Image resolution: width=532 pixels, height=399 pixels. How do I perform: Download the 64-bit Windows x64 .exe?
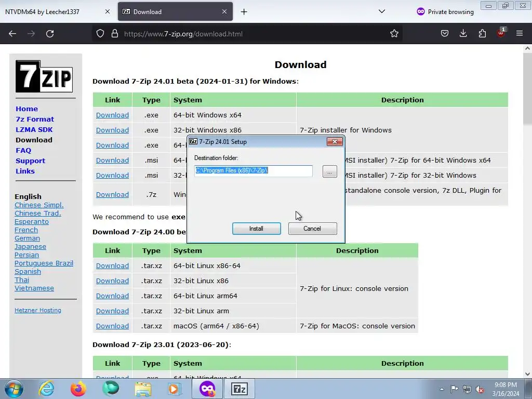112,115
